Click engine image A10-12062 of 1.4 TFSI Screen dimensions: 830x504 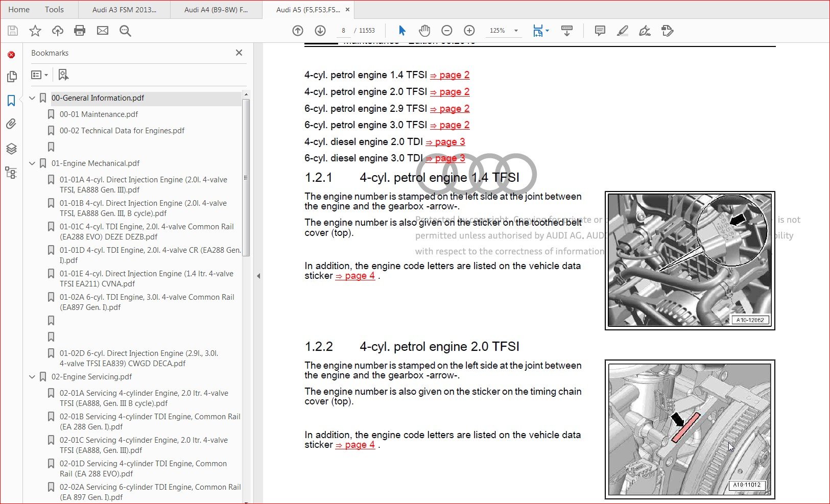click(690, 260)
